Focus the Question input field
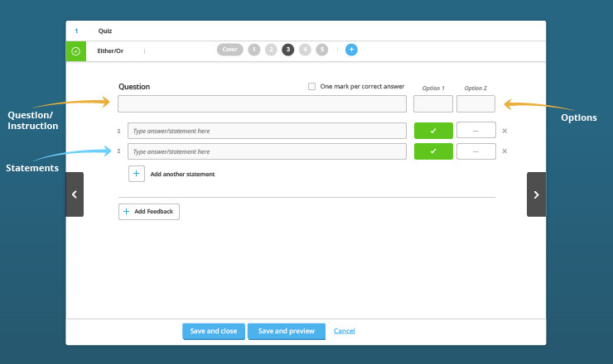The width and height of the screenshot is (613, 364). pos(262,104)
